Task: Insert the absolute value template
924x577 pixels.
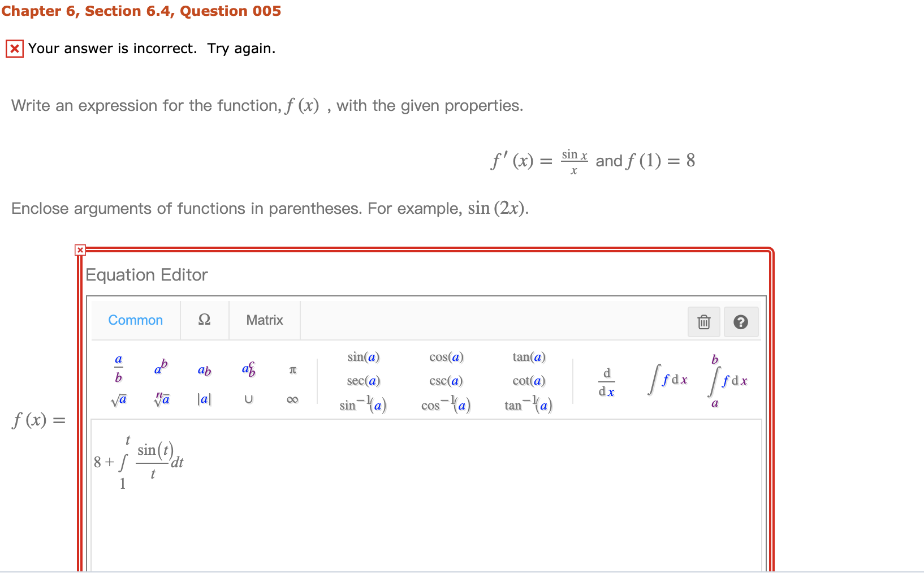Action: pyautogui.click(x=204, y=400)
